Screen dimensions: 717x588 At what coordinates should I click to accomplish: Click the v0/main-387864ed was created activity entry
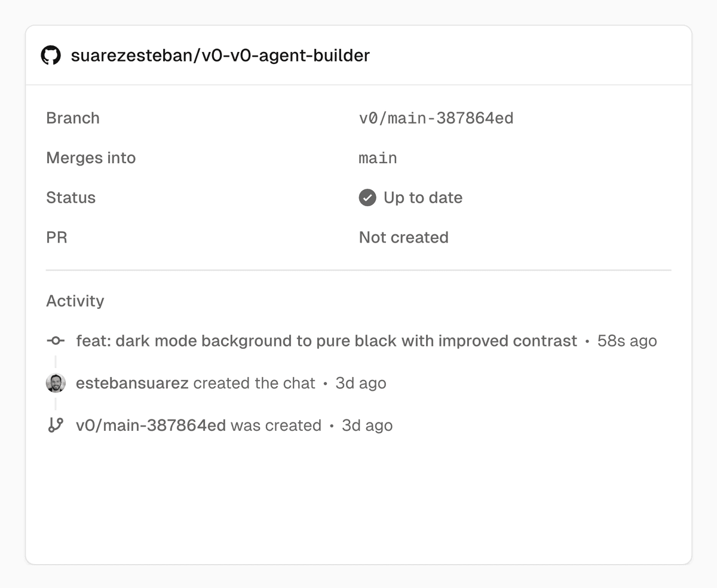[x=198, y=425]
